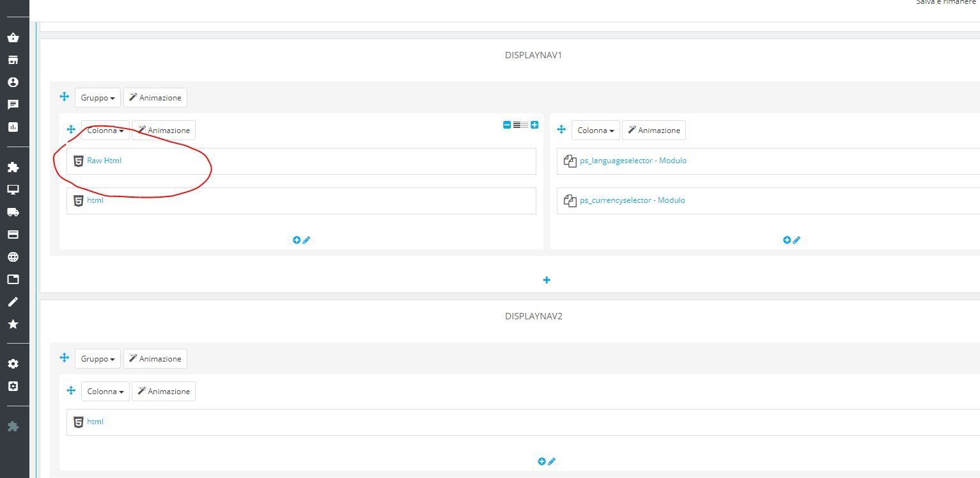This screenshot has height=478, width=980.
Task: Click Animazione button next to Gruppo in DISPLAYNAV2
Action: tap(155, 359)
